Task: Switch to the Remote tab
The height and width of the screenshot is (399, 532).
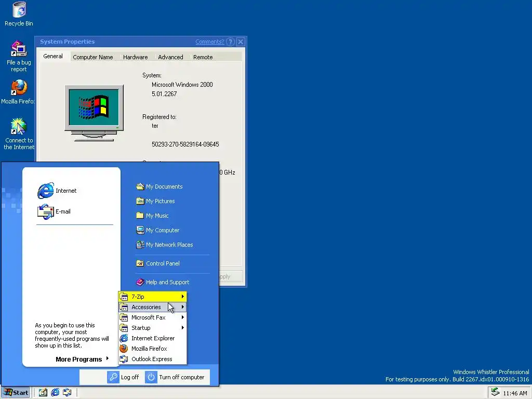Action: pos(203,57)
